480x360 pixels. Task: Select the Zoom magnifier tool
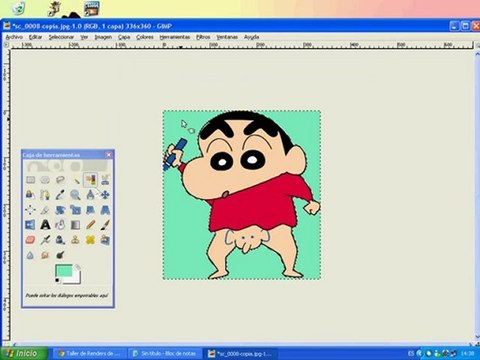point(75,195)
